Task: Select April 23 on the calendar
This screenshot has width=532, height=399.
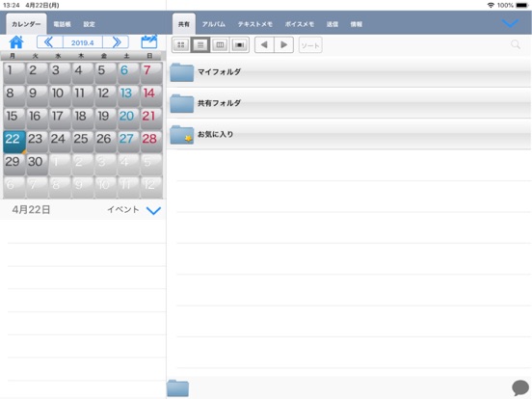Action: pos(37,141)
